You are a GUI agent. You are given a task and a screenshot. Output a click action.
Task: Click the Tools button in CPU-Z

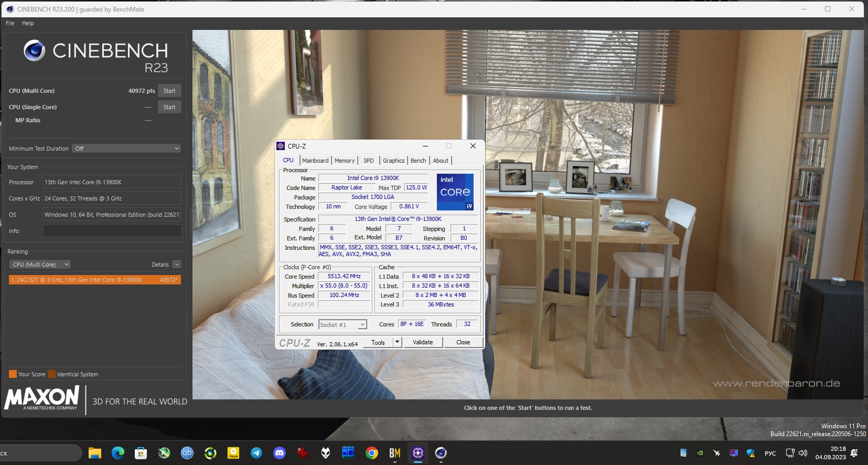coord(378,342)
